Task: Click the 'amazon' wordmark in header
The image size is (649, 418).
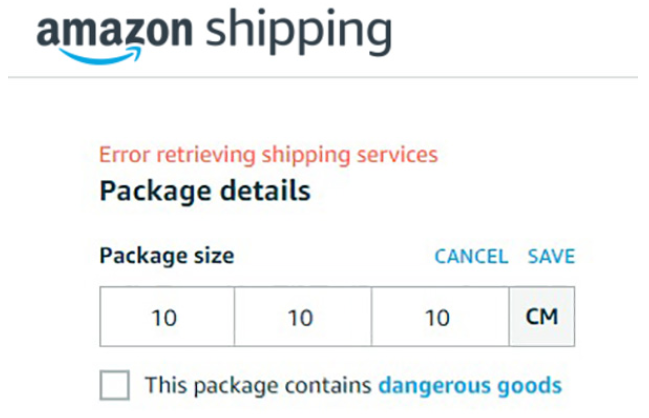Action: [x=115, y=31]
